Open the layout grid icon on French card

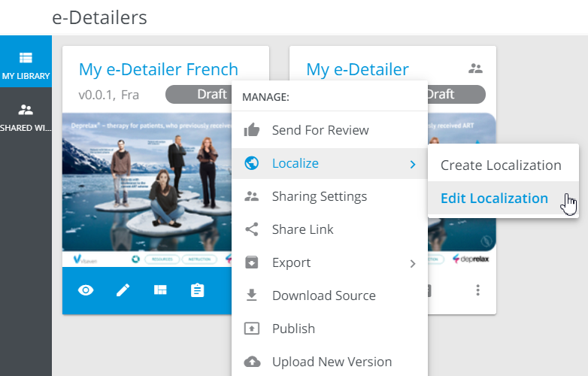click(160, 290)
